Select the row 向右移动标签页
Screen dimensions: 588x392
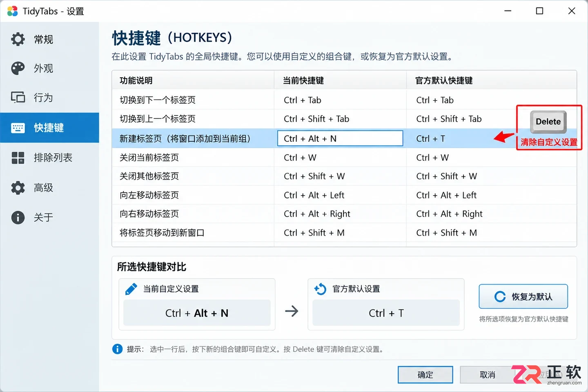click(x=344, y=214)
